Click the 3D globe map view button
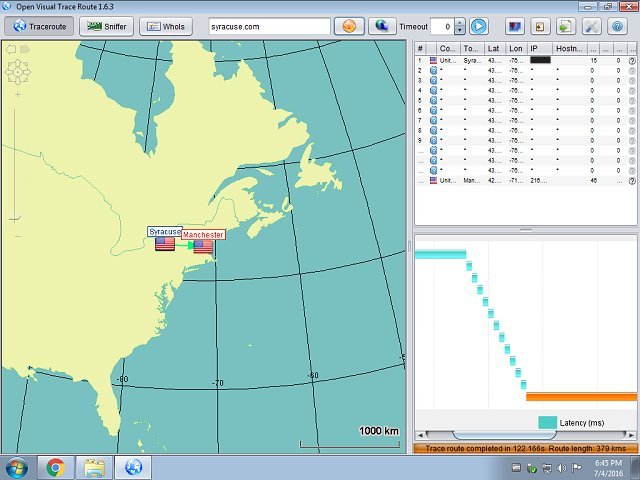 (382, 27)
